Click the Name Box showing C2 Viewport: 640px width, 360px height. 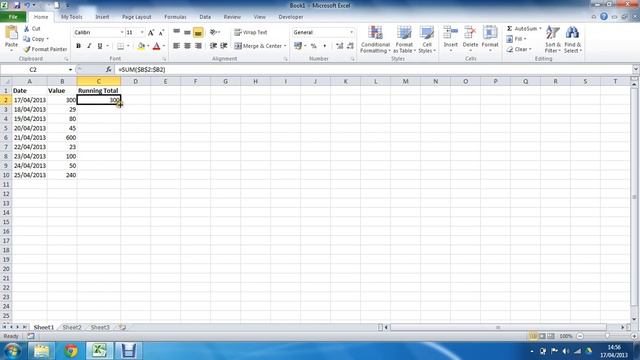click(34, 70)
